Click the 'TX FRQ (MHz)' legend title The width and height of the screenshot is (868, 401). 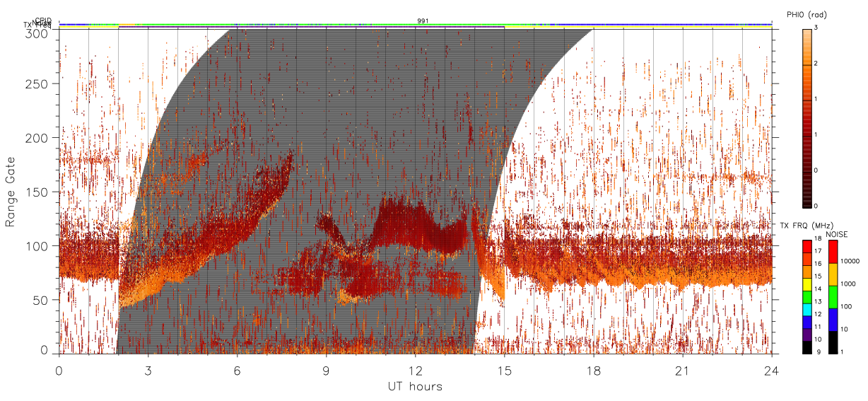click(x=807, y=226)
